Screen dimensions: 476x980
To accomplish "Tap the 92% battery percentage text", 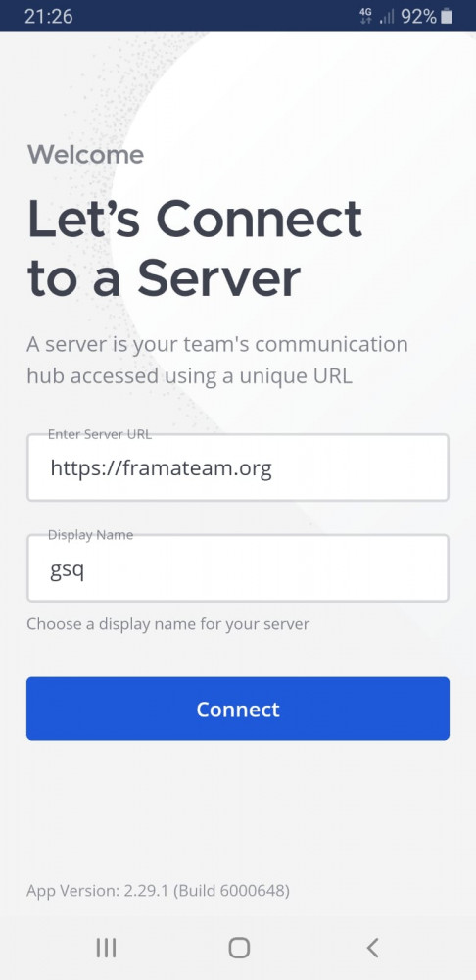I will click(x=418, y=17).
